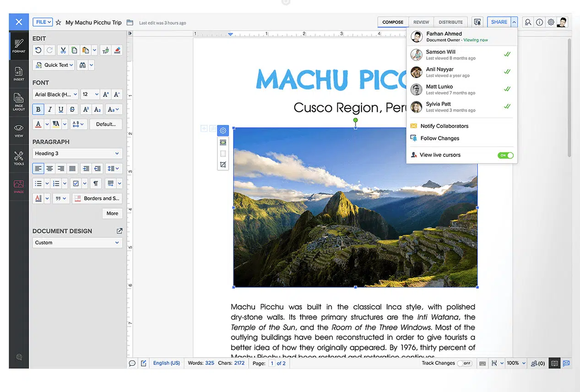The image size is (580, 392).
Task: Open the Document Design Custom dropdown
Action: (x=77, y=243)
